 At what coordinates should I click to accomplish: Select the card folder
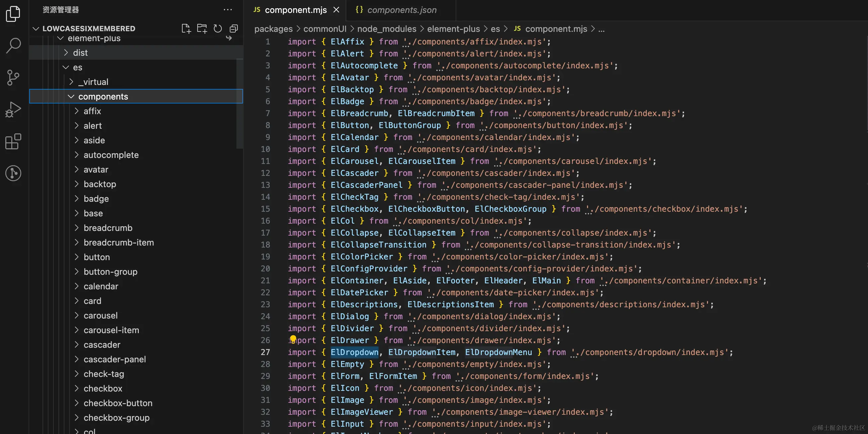136,301
